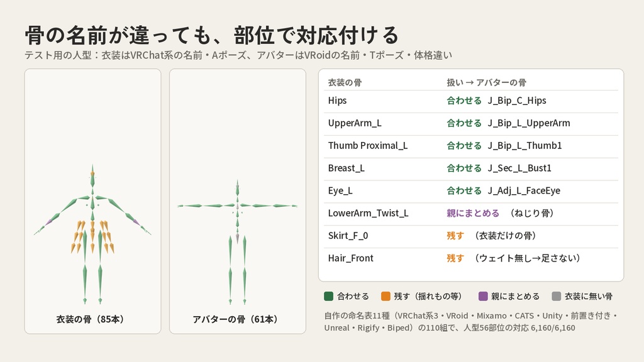Select the avatar T-pose skeleton figure
The height and width of the screenshot is (362, 644).
[237, 241]
